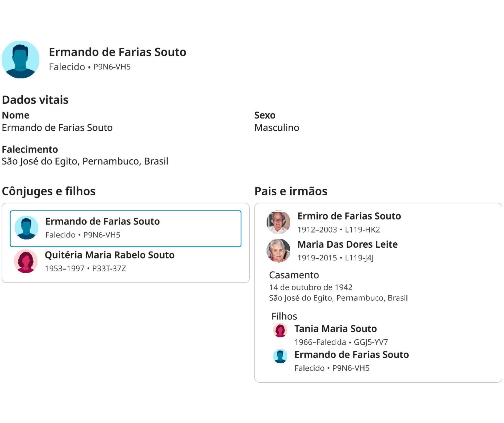Open Quitéria Maria Rabelo Souto's profile
The image size is (504, 423).
(x=110, y=255)
